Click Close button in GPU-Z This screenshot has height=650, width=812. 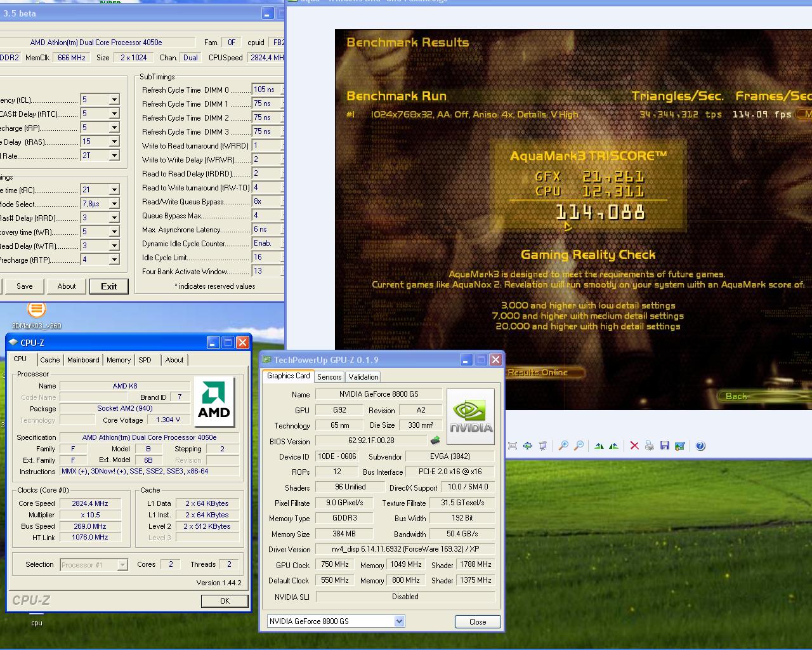[478, 622]
